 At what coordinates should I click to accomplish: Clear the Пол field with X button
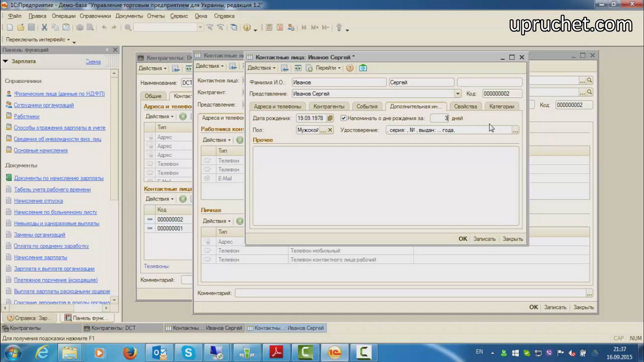330,130
